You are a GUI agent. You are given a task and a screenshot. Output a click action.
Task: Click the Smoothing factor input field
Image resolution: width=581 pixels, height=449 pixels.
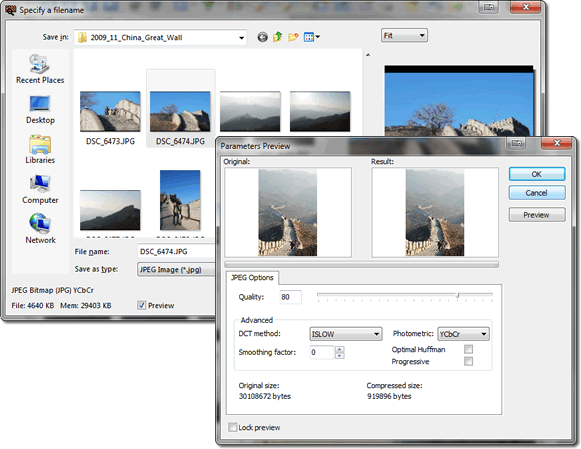pyautogui.click(x=322, y=352)
